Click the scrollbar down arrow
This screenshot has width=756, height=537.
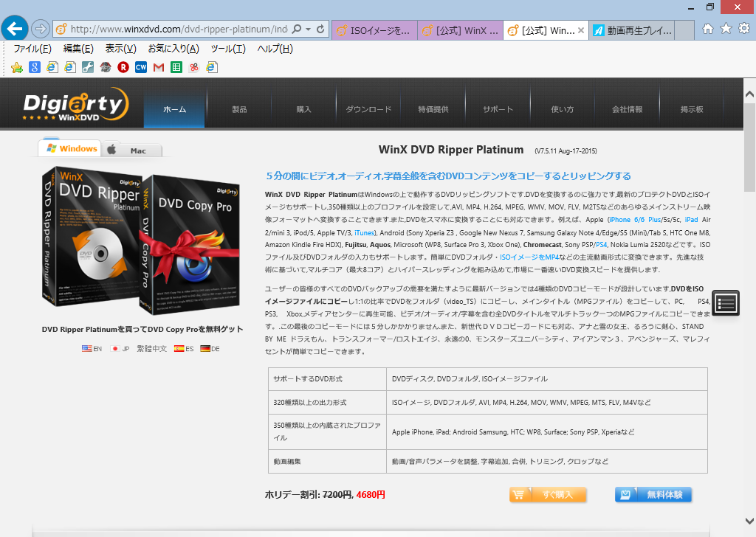(750, 521)
